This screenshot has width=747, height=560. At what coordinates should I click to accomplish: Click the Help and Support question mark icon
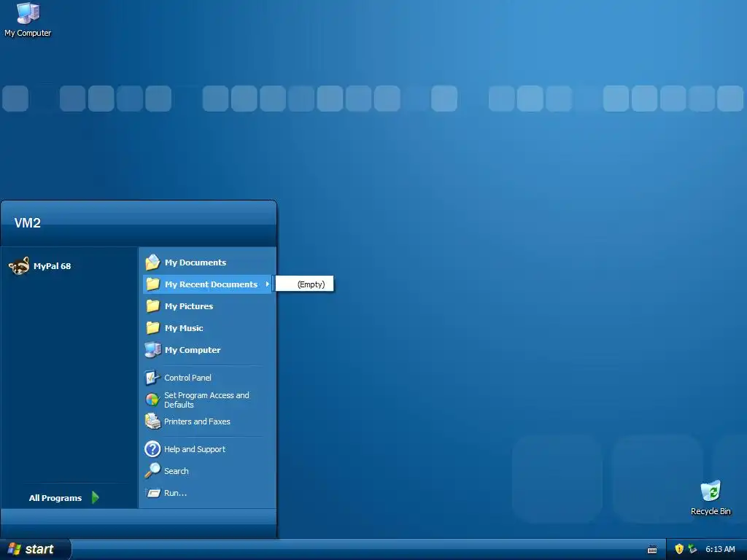click(152, 449)
